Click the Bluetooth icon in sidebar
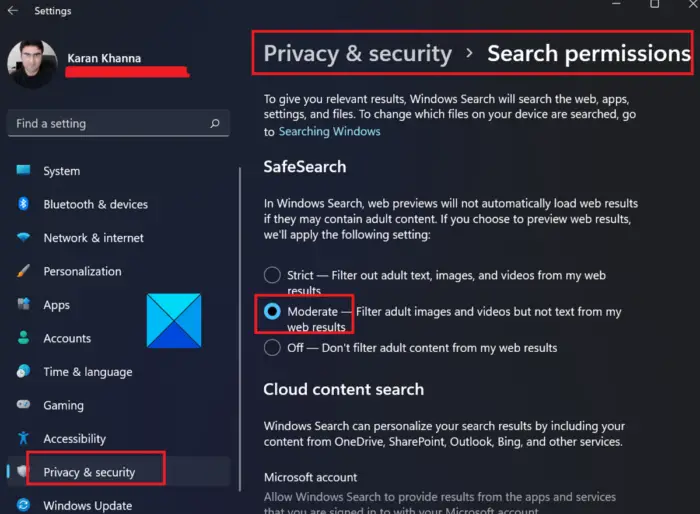The width and height of the screenshot is (700, 514). click(23, 204)
